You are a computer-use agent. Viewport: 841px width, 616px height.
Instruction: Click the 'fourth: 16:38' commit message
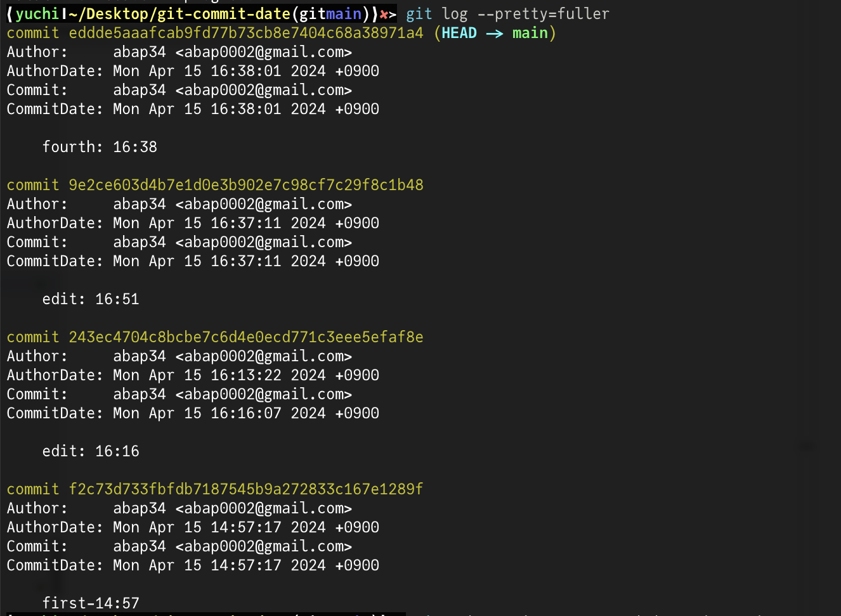click(100, 147)
